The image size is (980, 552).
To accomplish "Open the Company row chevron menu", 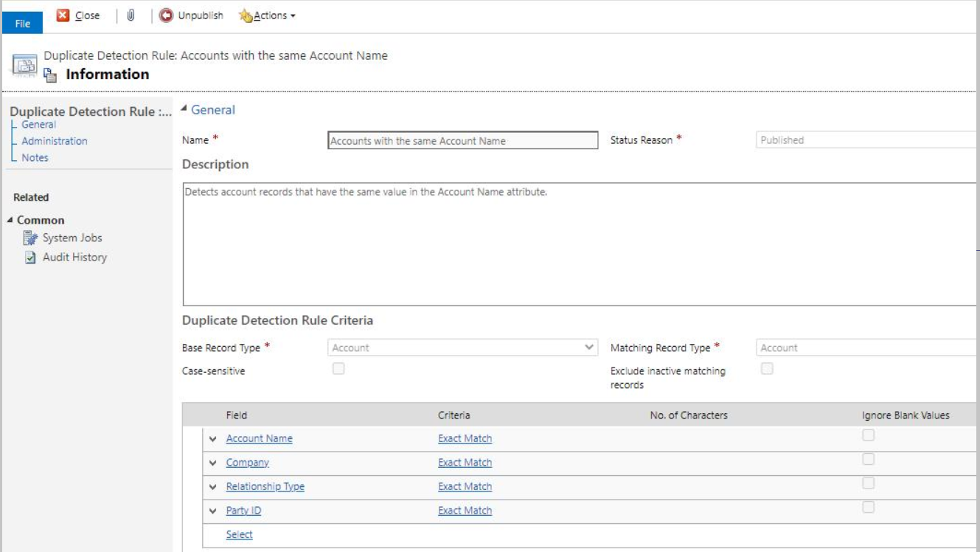I will pos(213,463).
